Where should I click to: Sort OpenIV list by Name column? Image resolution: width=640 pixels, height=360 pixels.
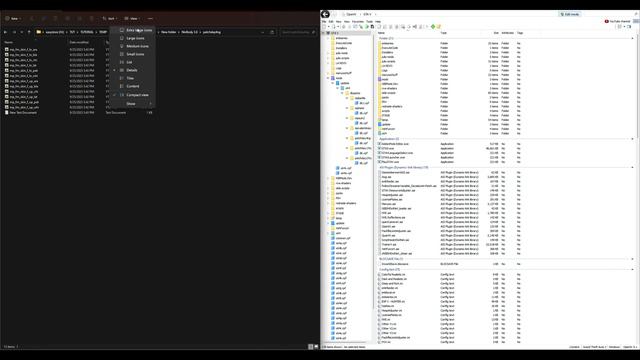click(381, 33)
